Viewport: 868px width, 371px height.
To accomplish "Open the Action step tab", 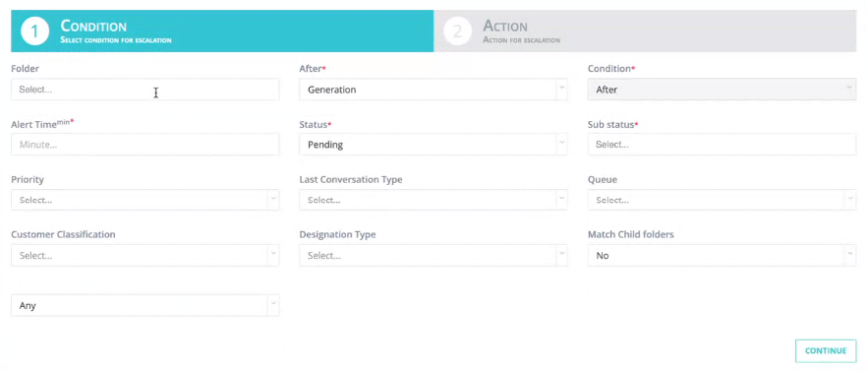I will [x=645, y=31].
